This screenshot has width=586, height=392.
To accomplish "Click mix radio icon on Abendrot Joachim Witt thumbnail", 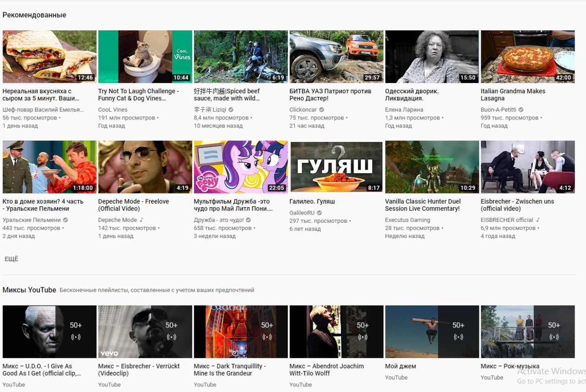I will pyautogui.click(x=363, y=337).
